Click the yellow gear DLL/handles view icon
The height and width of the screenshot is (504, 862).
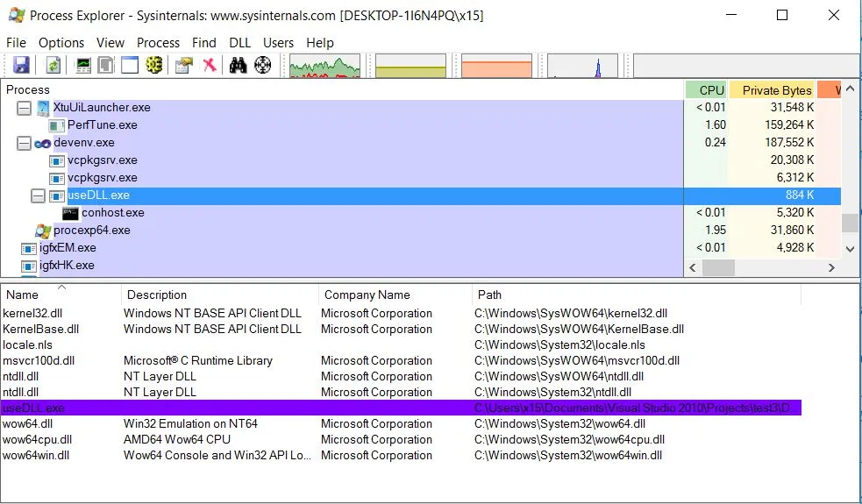point(154,66)
